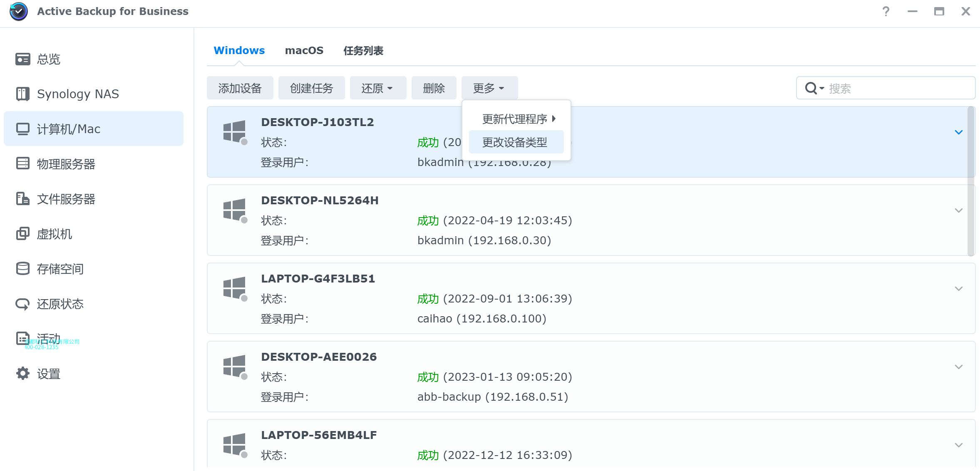Expand the LAPTOP-G4F3LB51 device chevron
Screen dimensions: 980x471
(x=958, y=289)
